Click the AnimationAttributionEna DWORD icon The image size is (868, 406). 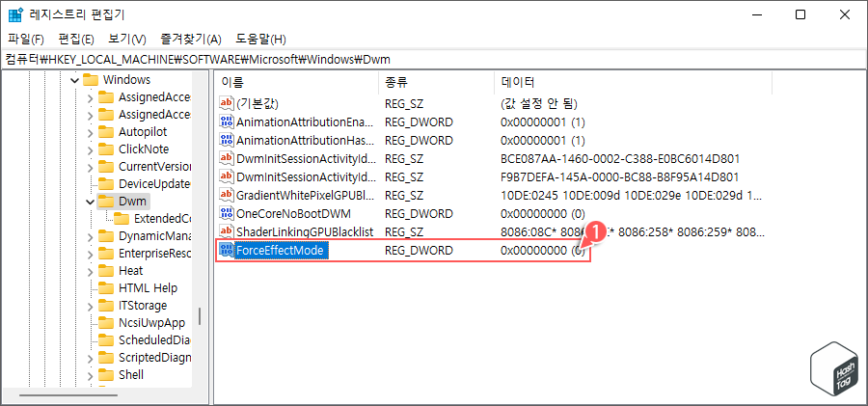(x=227, y=122)
